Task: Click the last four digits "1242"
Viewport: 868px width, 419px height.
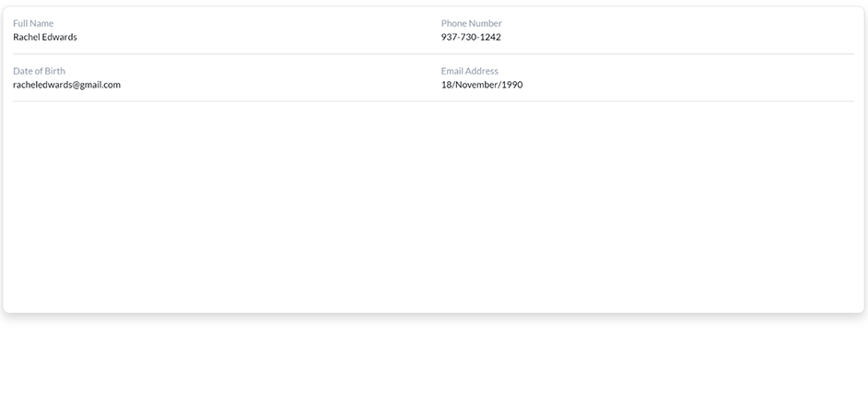Action: (490, 37)
